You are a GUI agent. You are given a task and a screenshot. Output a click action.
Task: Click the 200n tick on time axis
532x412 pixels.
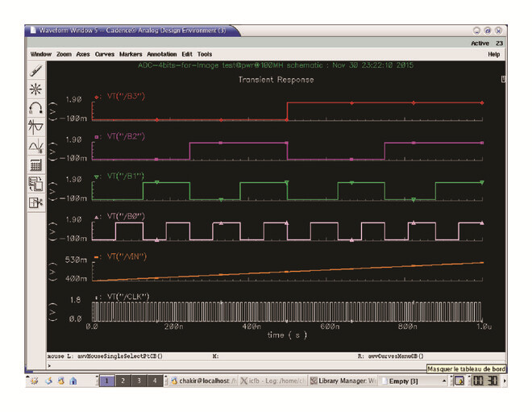pyautogui.click(x=174, y=327)
